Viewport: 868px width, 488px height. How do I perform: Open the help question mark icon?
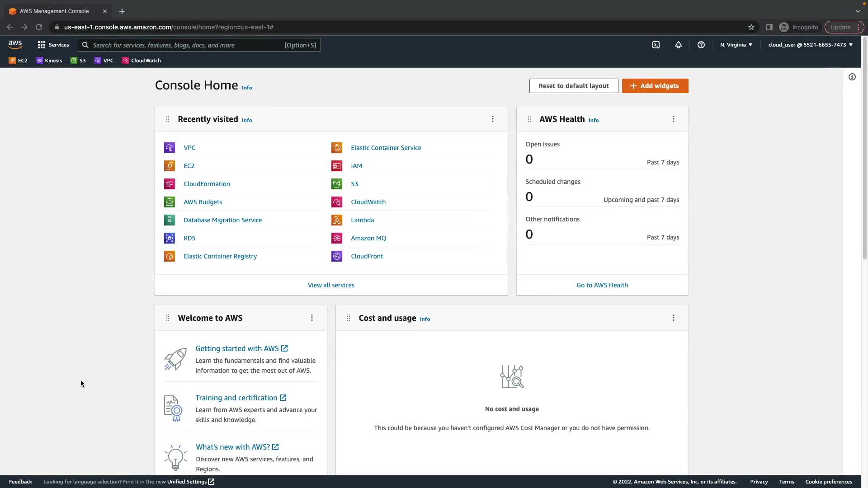701,45
